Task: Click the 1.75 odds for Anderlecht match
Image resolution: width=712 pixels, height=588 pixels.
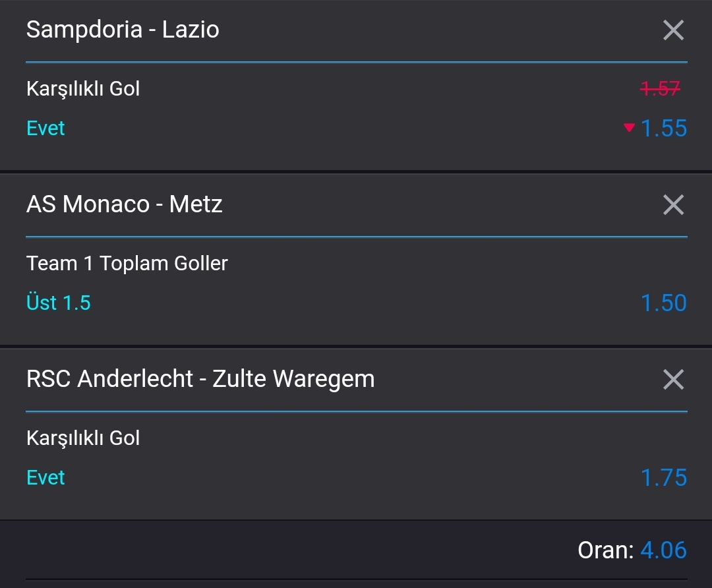Action: coord(663,478)
